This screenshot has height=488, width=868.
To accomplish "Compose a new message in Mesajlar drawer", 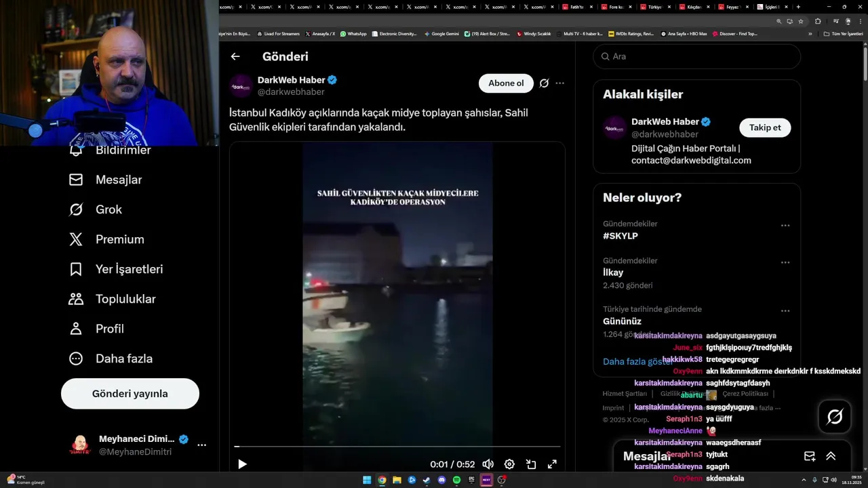I will pyautogui.click(x=809, y=456).
